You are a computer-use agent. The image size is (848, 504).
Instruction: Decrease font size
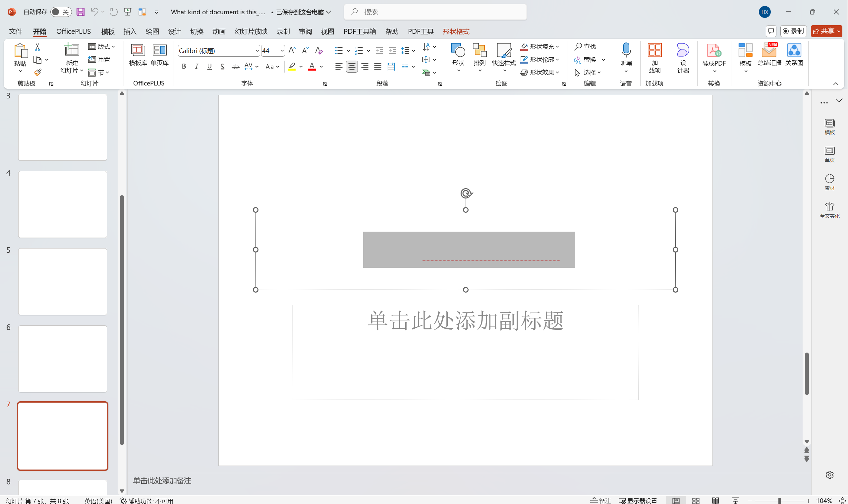pyautogui.click(x=305, y=51)
